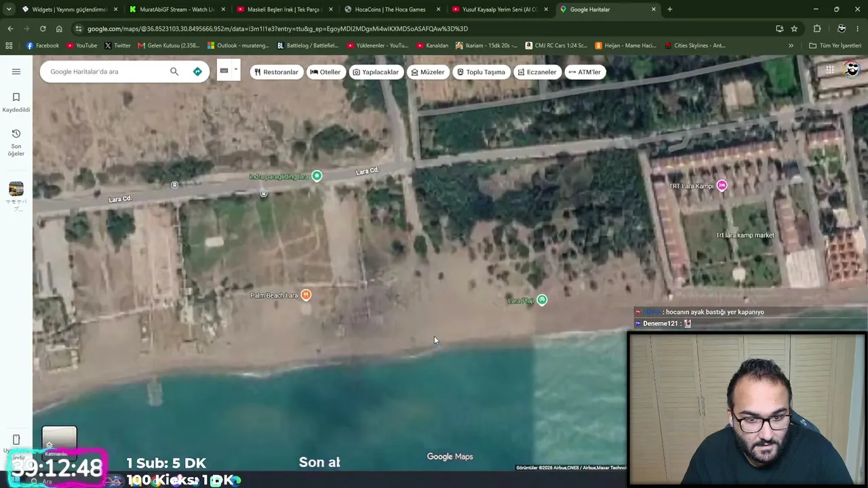Screen dimensions: 868x488
Task: Switch to the Maskeli Beşler: Irak tab
Action: coord(284,9)
